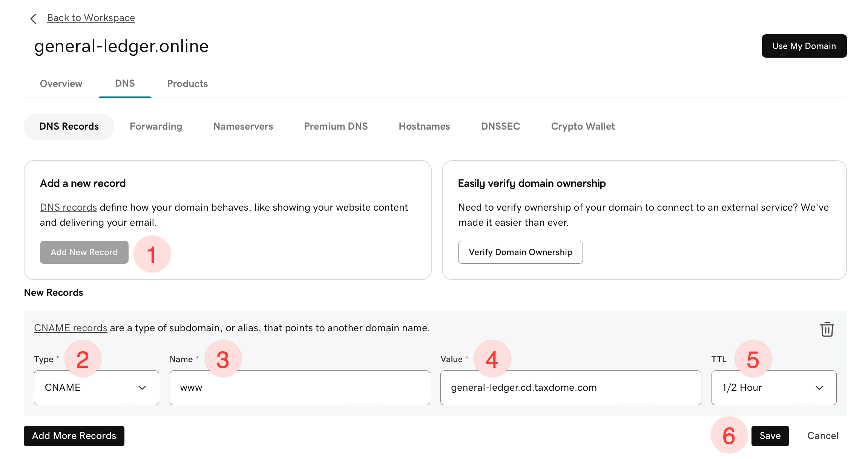The width and height of the screenshot is (868, 459).
Task: Open the CNAME records help link
Action: click(71, 328)
